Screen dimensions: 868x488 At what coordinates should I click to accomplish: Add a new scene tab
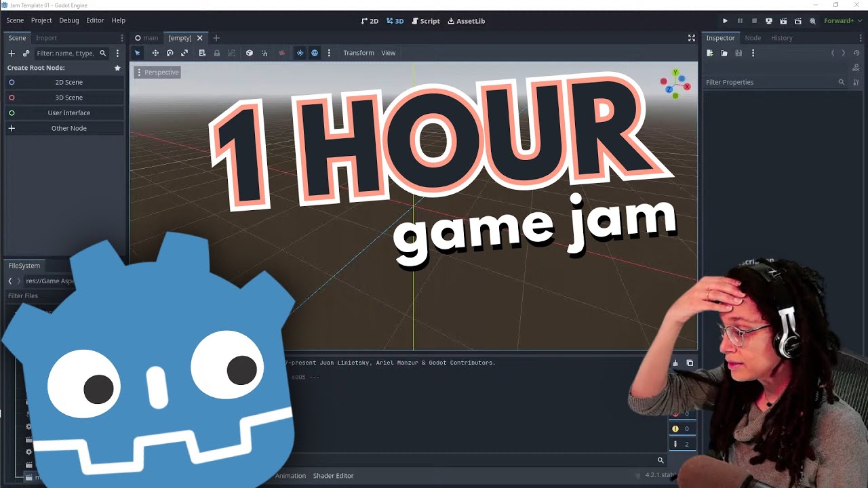[x=216, y=38]
